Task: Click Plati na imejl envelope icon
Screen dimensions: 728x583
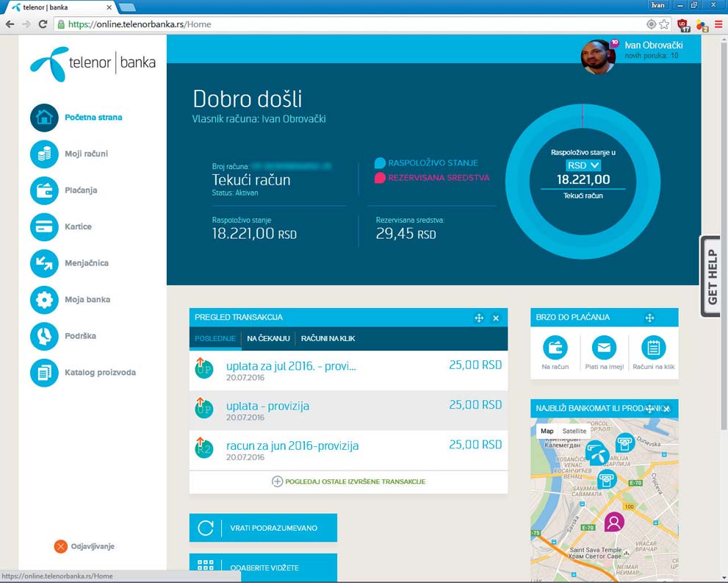Action: click(604, 347)
